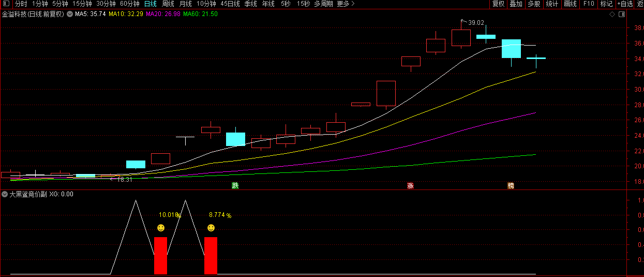Open the 画线 drawing tools
The height and width of the screenshot is (277, 644).
[570, 4]
